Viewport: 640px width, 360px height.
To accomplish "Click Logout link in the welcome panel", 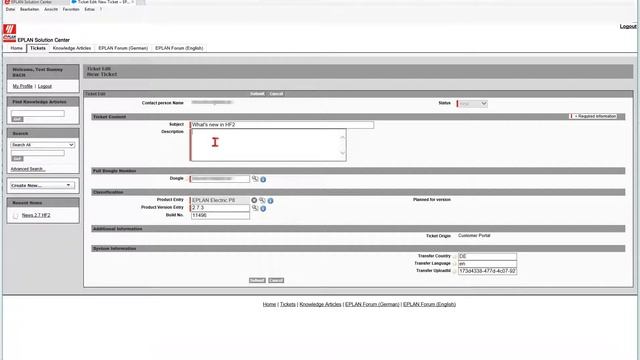I will (x=45, y=87).
